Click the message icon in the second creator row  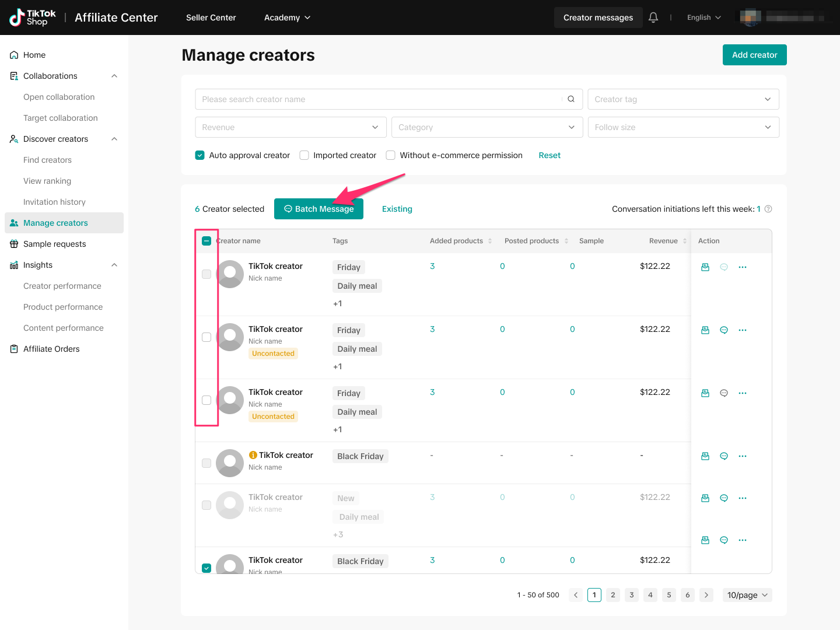click(x=724, y=330)
